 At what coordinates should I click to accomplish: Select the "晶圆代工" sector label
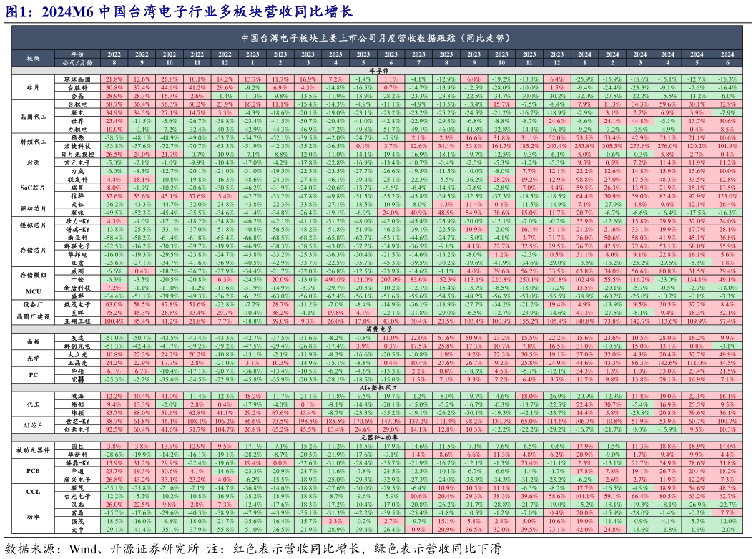[x=34, y=117]
